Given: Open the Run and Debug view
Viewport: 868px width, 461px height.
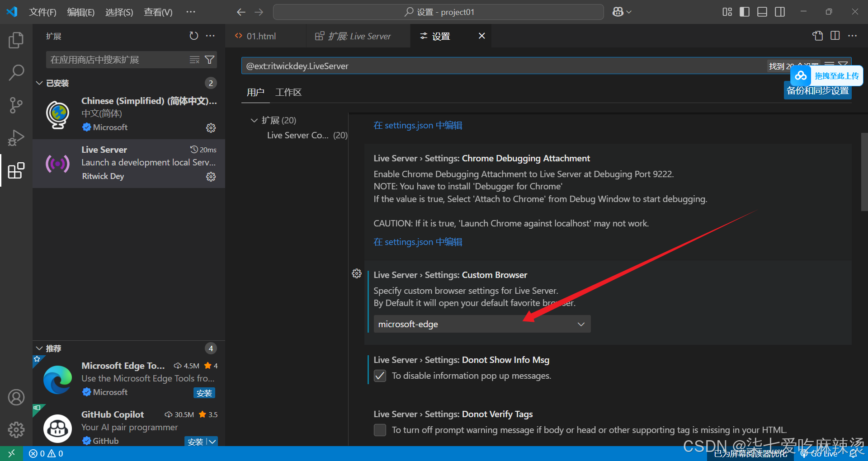Looking at the screenshot, I should [x=16, y=138].
